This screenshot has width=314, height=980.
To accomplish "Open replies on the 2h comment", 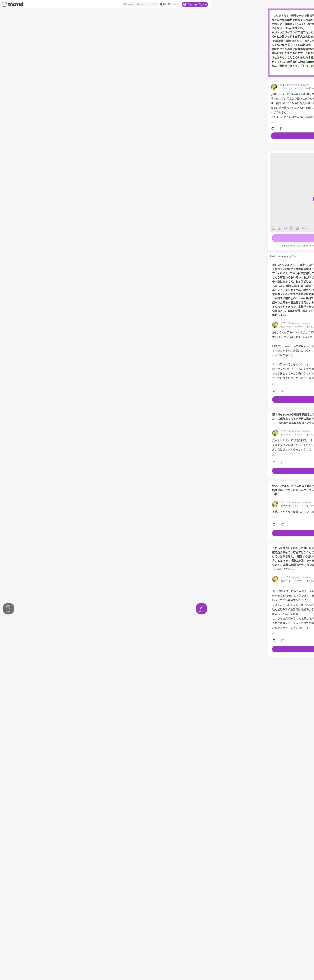I will 282,129.
